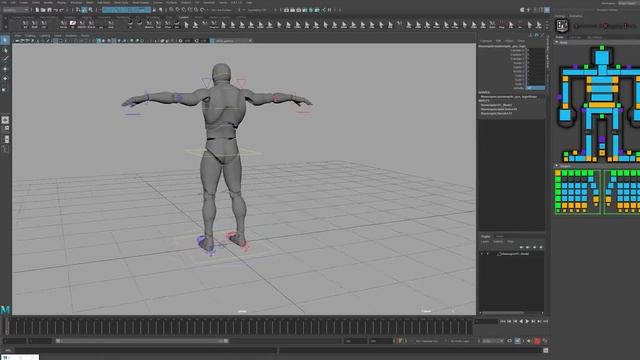
Task: Toggle the blue cached playback button
Action: 517,341
